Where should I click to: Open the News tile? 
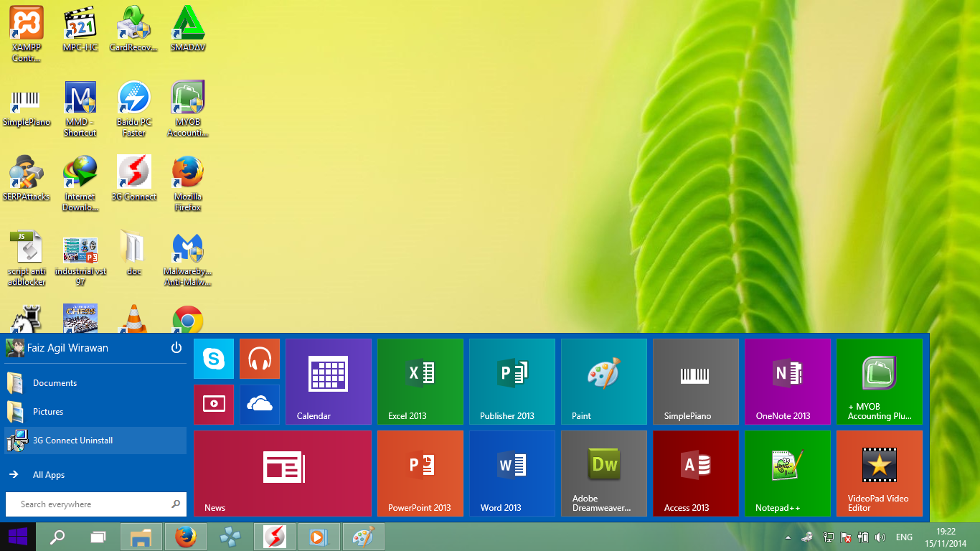(x=283, y=474)
